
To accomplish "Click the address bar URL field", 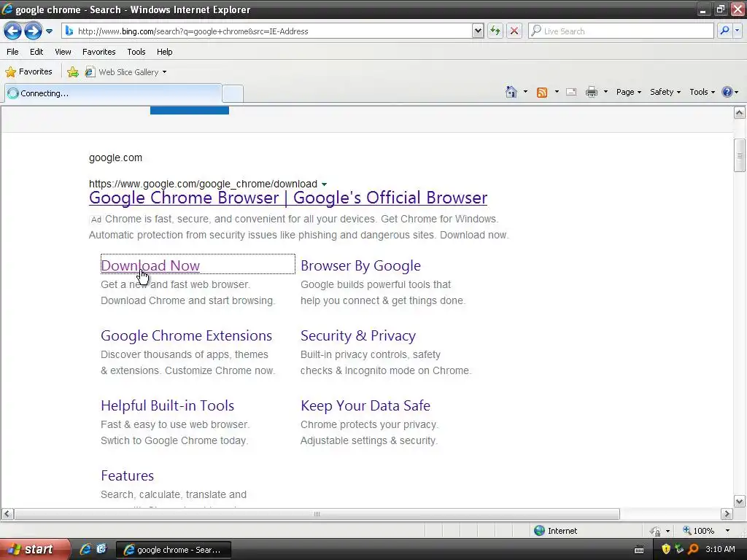I will point(267,31).
